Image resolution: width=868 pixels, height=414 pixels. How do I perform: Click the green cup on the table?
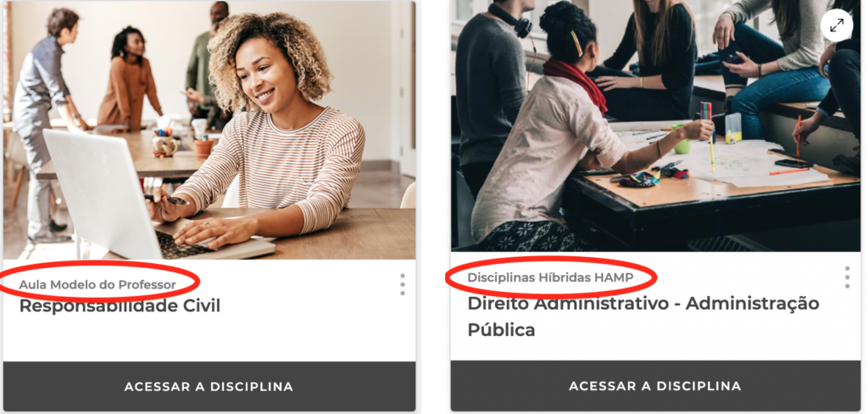tap(682, 138)
